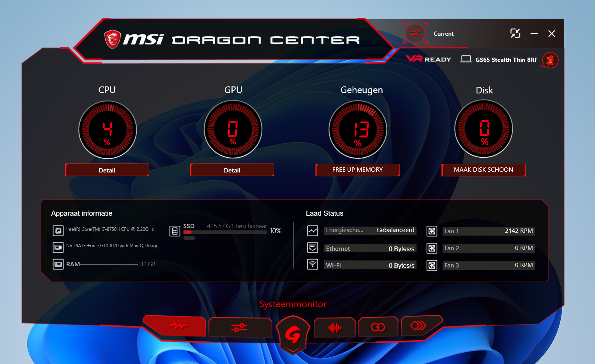Click the small SSD page indicator pill
The width and height of the screenshot is (595, 364).
[189, 238]
